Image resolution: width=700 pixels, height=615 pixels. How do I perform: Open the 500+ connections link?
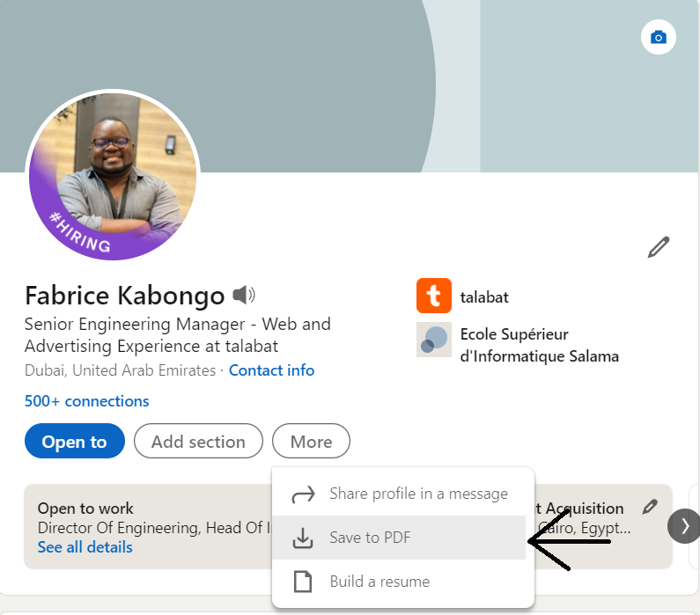point(87,401)
